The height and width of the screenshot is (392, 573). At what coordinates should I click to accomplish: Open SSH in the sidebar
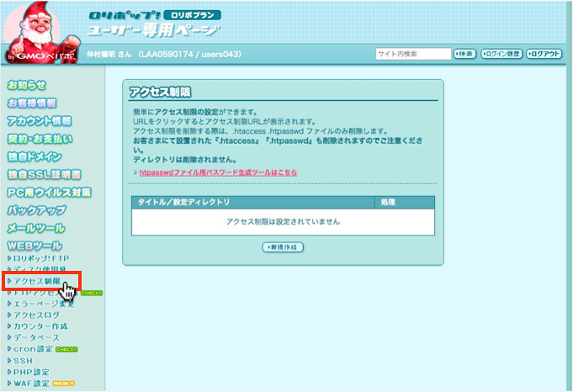pos(23,361)
